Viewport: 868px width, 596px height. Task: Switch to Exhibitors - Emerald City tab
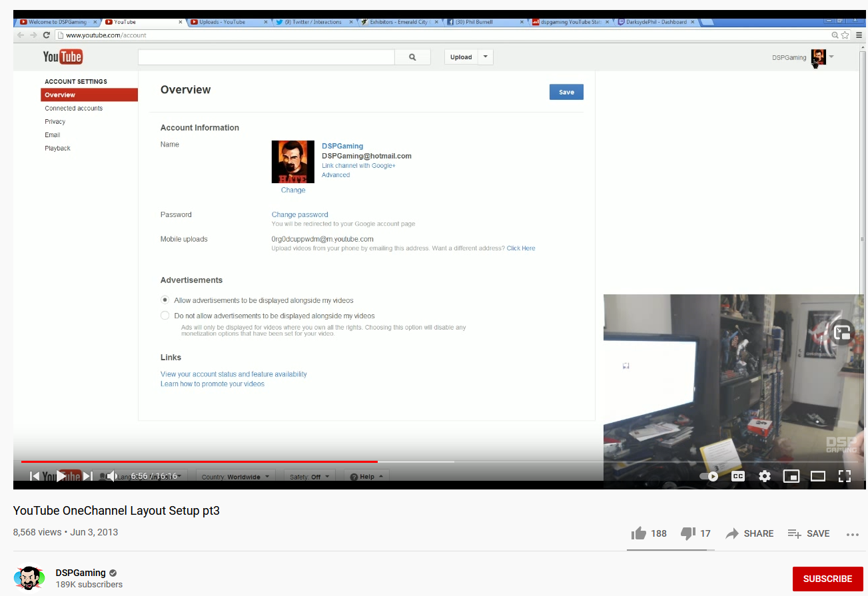tap(400, 22)
